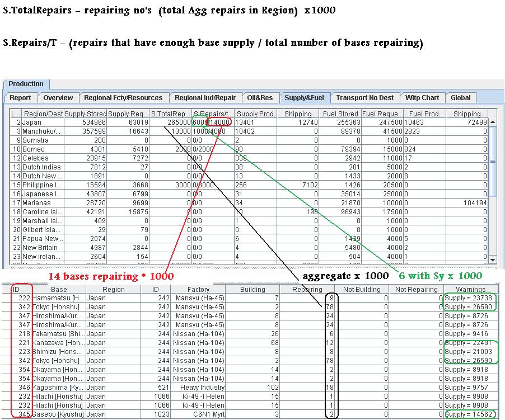Switch to the Overview tab

[x=58, y=98]
